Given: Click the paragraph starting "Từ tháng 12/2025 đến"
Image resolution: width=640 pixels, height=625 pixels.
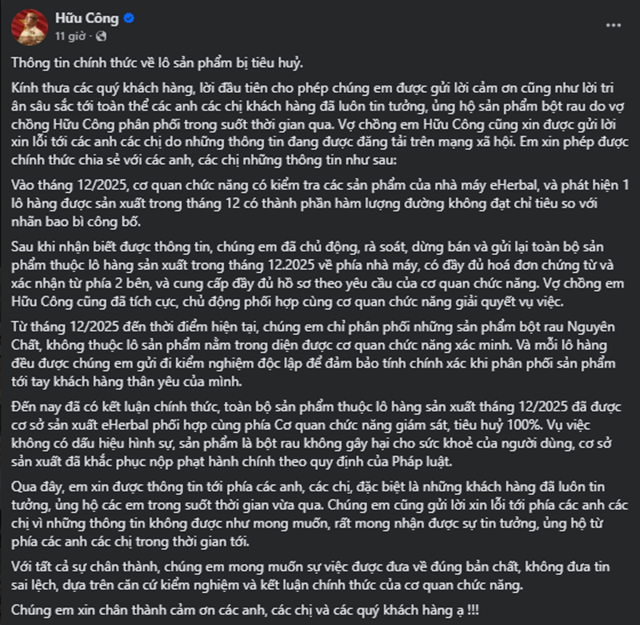Looking at the screenshot, I should point(313,354).
